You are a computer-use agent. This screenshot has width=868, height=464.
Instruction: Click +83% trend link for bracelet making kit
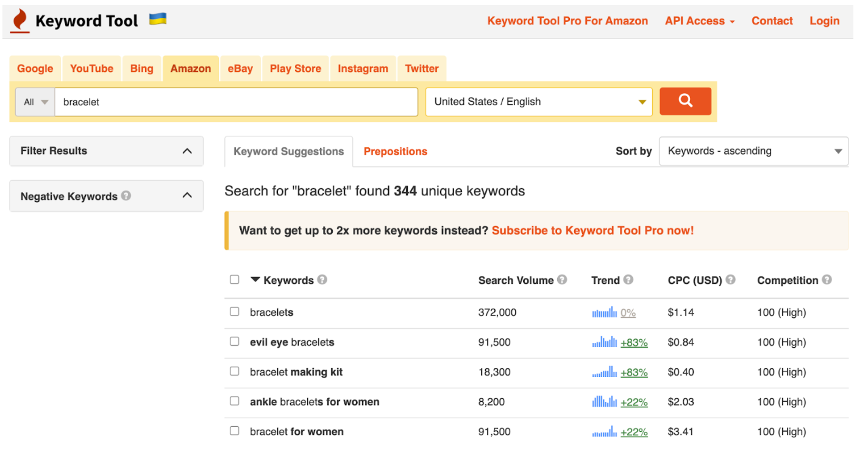click(634, 373)
